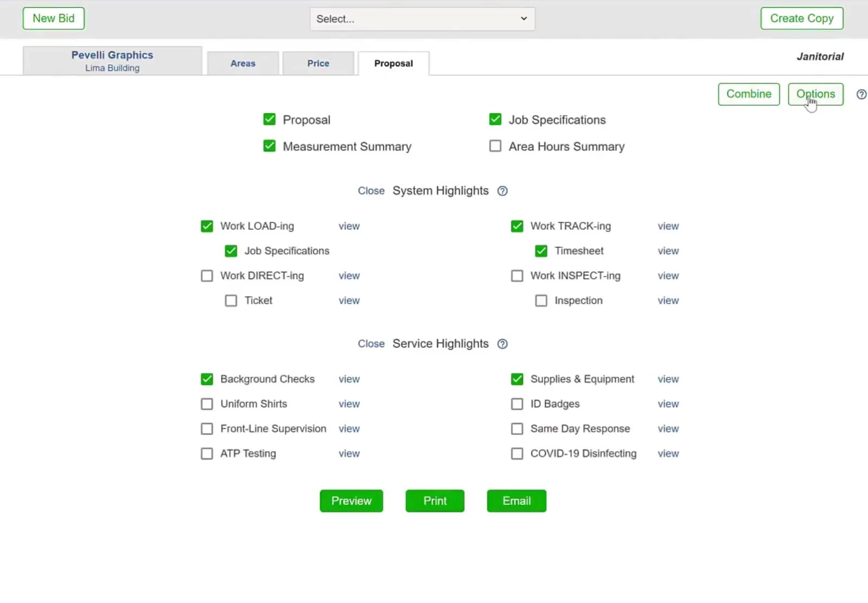View the Work INSPECT-ing highlight

pyautogui.click(x=668, y=276)
